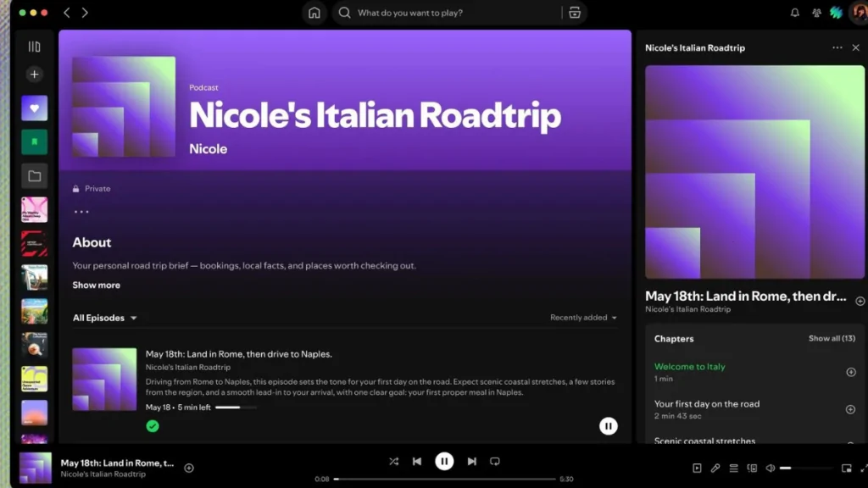Open more options in Nicole's Italian Roadtrip panel
The image size is (868, 488).
(837, 47)
